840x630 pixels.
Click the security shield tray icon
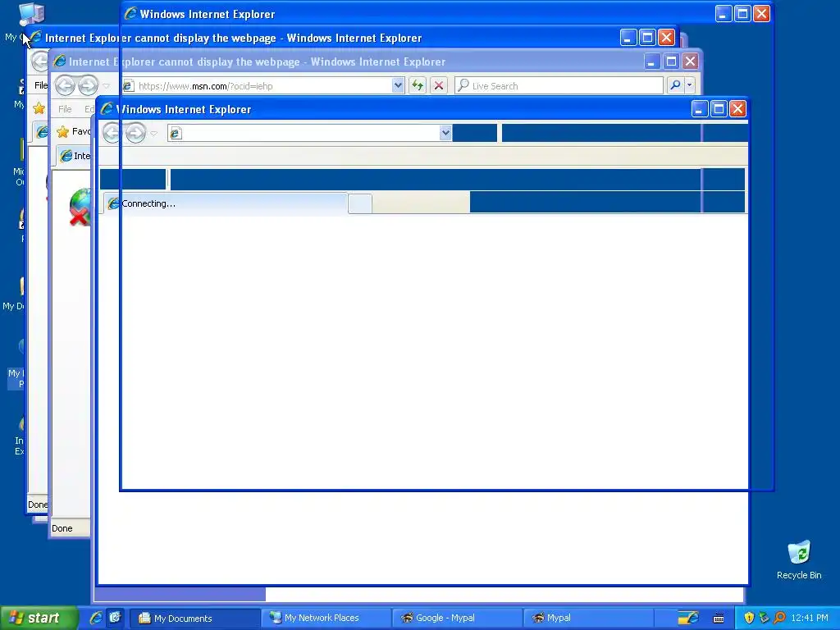(x=749, y=618)
